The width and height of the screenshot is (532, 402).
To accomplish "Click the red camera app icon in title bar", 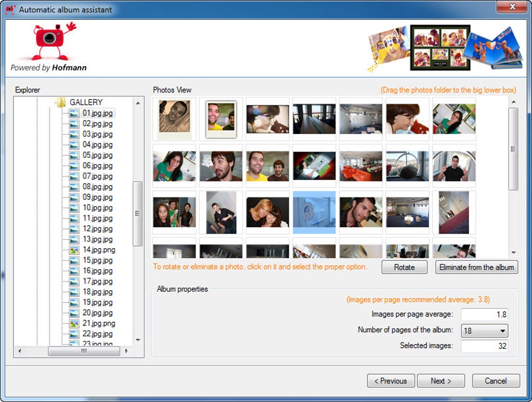I will tap(10, 9).
